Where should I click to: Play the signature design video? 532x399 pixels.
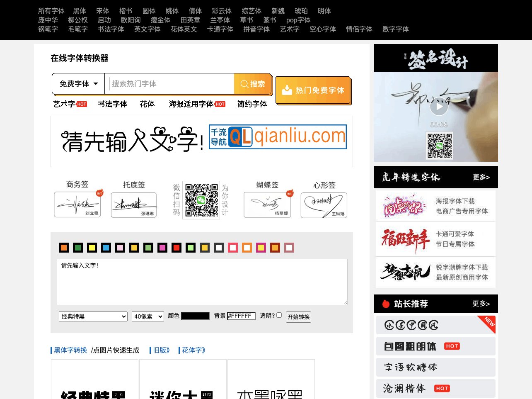[439, 106]
